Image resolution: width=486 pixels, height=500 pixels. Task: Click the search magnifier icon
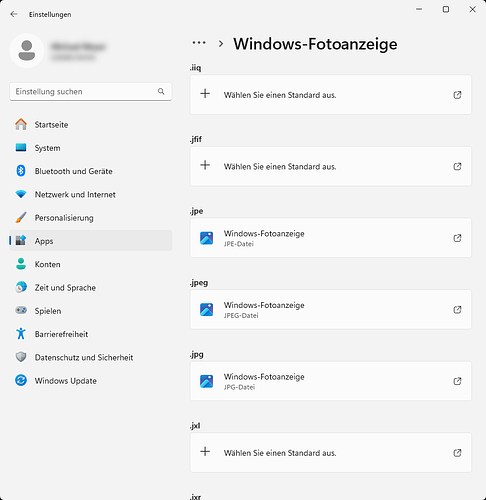pyautogui.click(x=161, y=91)
